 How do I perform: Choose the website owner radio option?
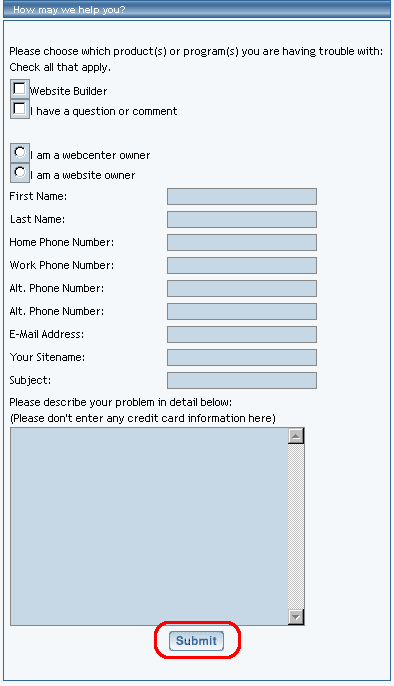coord(20,173)
